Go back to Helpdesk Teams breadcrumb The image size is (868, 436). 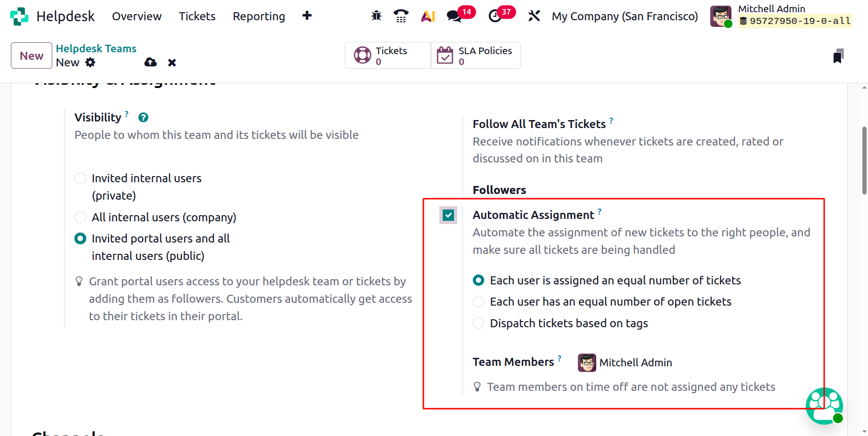(x=96, y=48)
